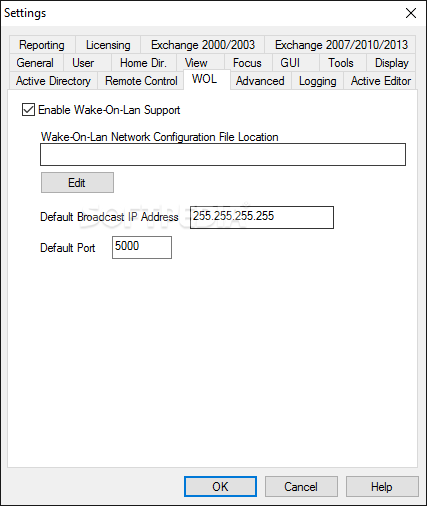Focus the Default Broadcast IP Address field
427x506 pixels.
pyautogui.click(x=262, y=217)
